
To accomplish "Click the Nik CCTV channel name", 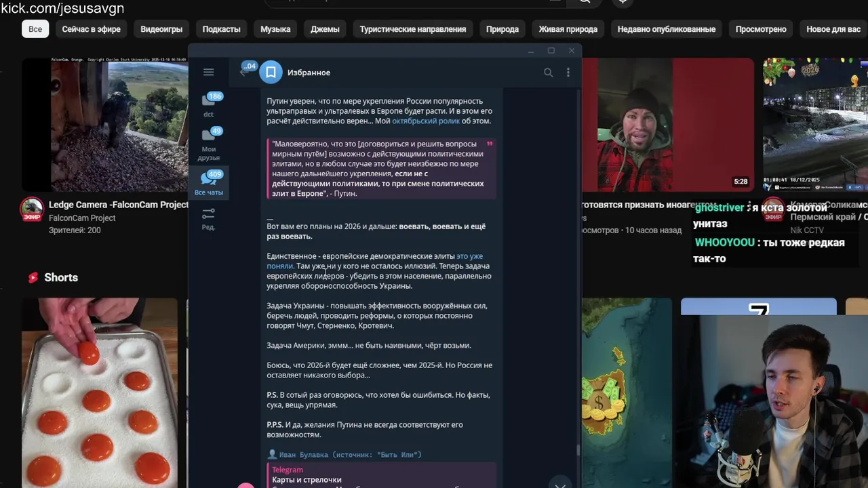I will (807, 230).
